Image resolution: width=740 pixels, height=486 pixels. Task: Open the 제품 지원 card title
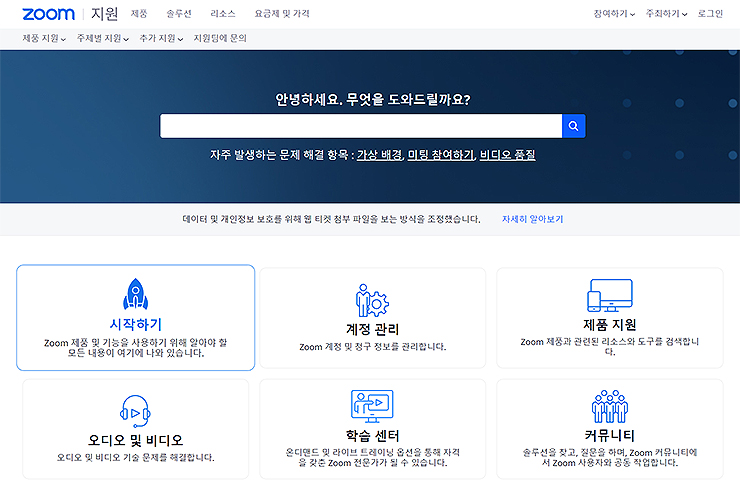[610, 325]
